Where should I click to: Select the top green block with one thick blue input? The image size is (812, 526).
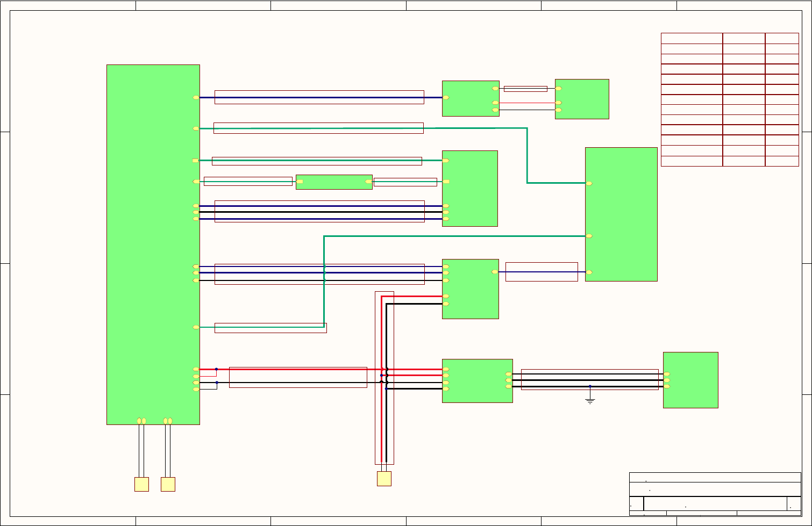click(x=471, y=98)
